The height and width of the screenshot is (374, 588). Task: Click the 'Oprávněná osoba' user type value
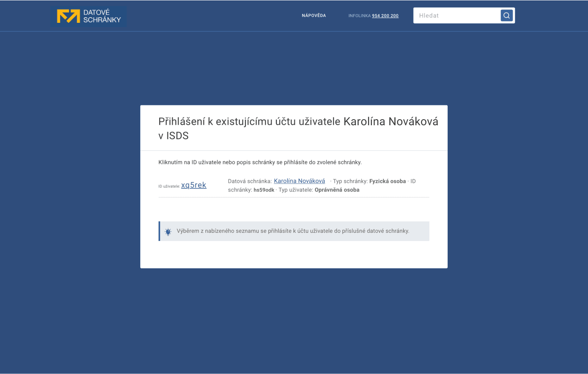(337, 190)
